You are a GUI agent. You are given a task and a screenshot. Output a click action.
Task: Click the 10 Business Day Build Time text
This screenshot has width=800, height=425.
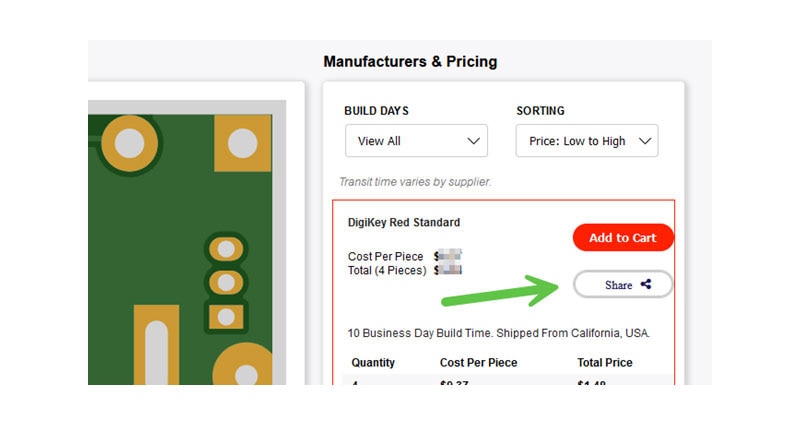coord(499,333)
